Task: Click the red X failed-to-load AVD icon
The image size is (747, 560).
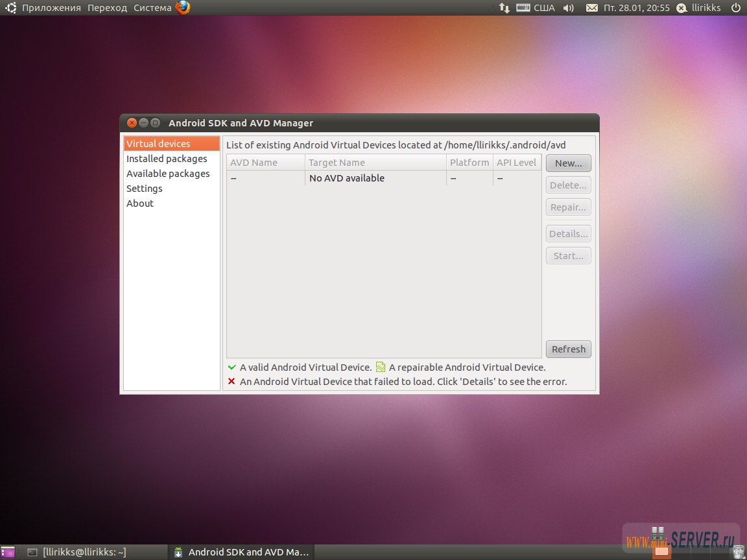Action: (x=232, y=381)
